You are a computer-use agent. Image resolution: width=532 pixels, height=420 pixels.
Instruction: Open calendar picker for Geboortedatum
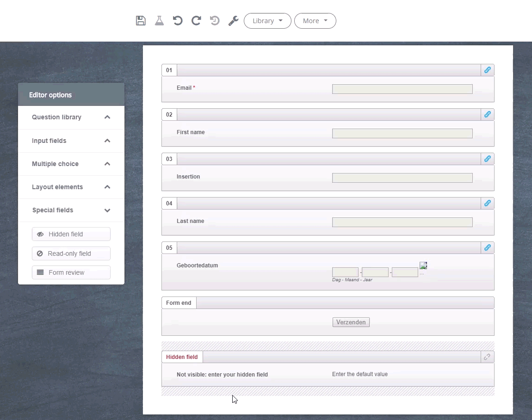point(423,266)
